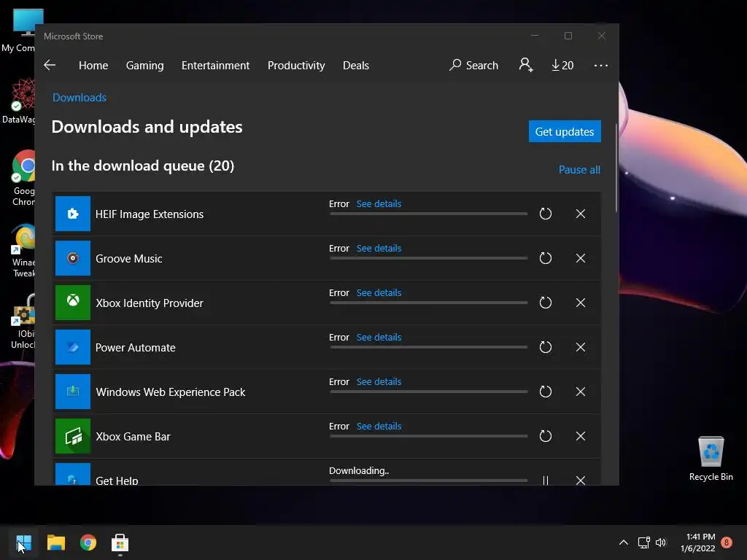Image resolution: width=747 pixels, height=560 pixels.
Task: Switch to the Home tab
Action: (93, 65)
